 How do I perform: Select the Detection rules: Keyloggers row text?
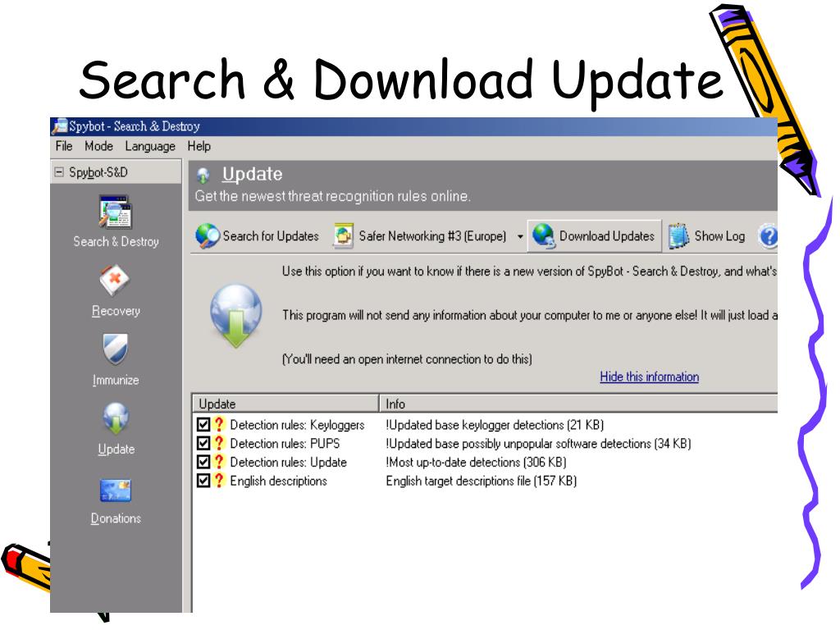(297, 425)
